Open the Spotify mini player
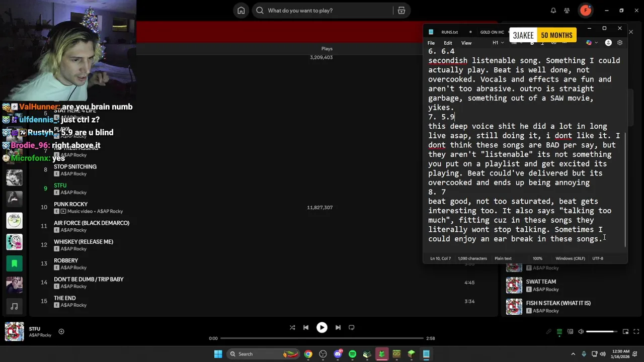 (625, 332)
